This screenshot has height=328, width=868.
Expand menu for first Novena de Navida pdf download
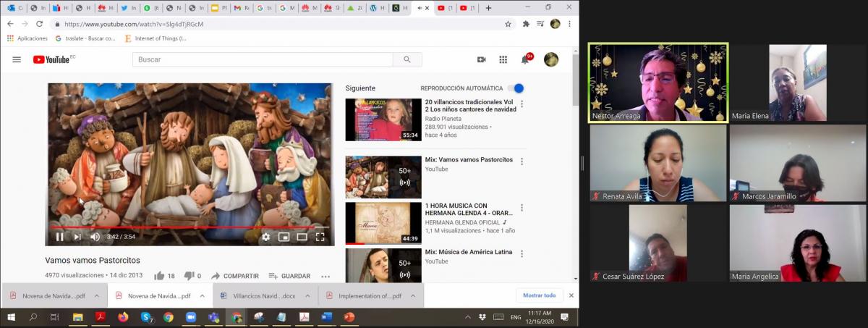(x=96, y=295)
